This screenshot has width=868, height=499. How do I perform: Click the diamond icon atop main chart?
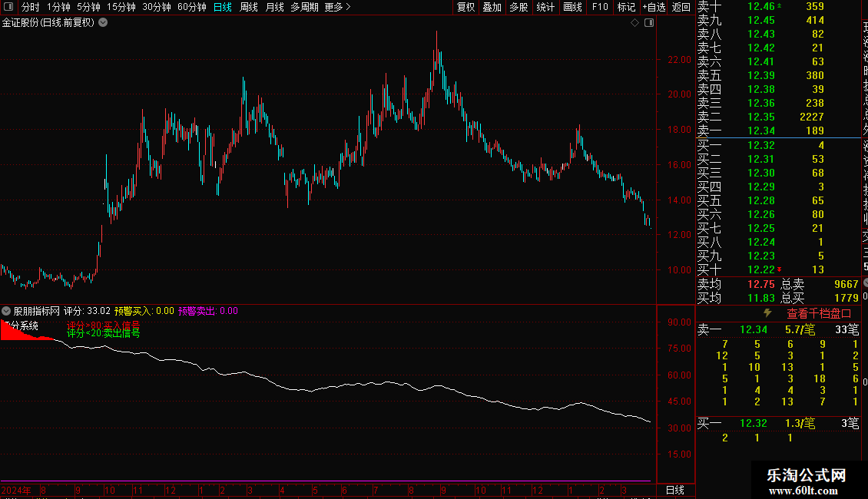coord(635,23)
